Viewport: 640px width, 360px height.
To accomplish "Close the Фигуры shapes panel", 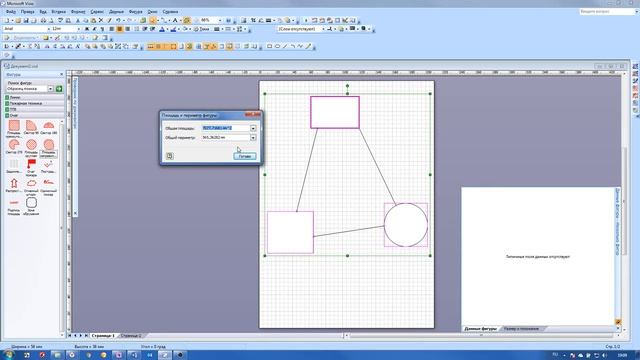I will click(62, 75).
